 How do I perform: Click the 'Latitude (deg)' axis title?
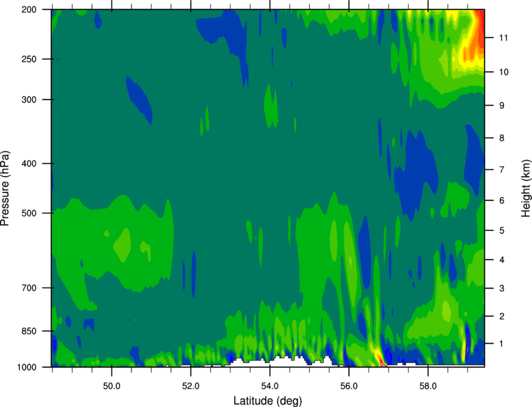click(267, 401)
